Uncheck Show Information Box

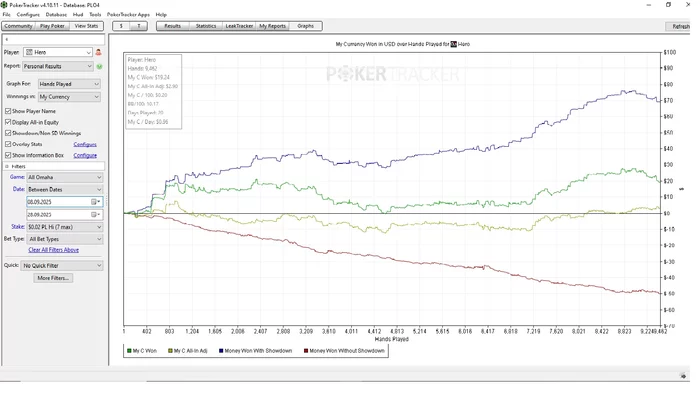tap(8, 155)
